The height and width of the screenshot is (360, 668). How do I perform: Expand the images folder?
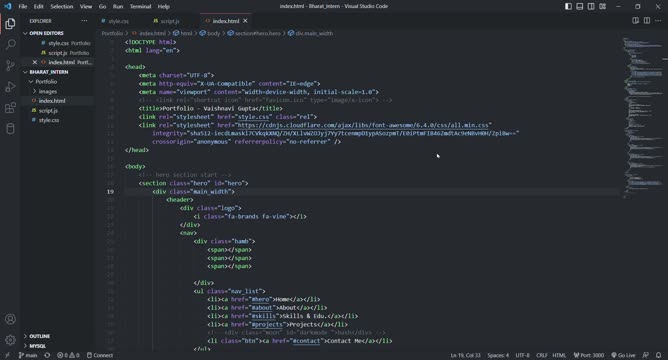[47, 91]
